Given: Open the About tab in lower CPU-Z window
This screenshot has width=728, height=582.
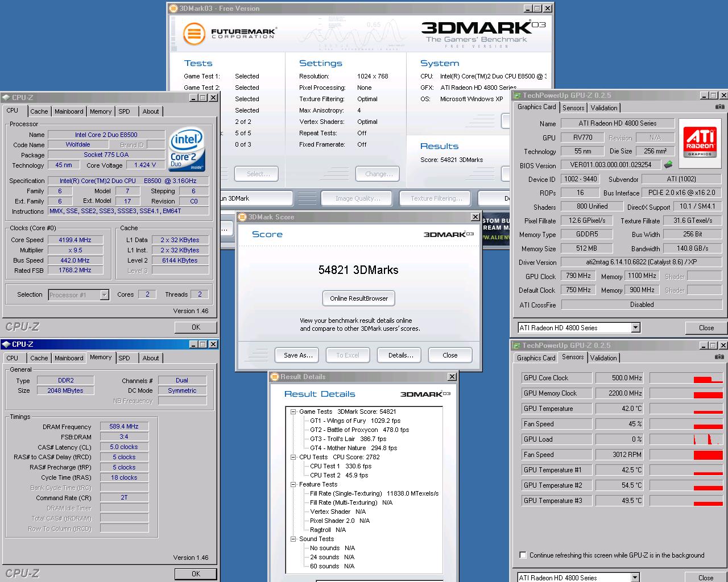Looking at the screenshot, I should click(151, 358).
